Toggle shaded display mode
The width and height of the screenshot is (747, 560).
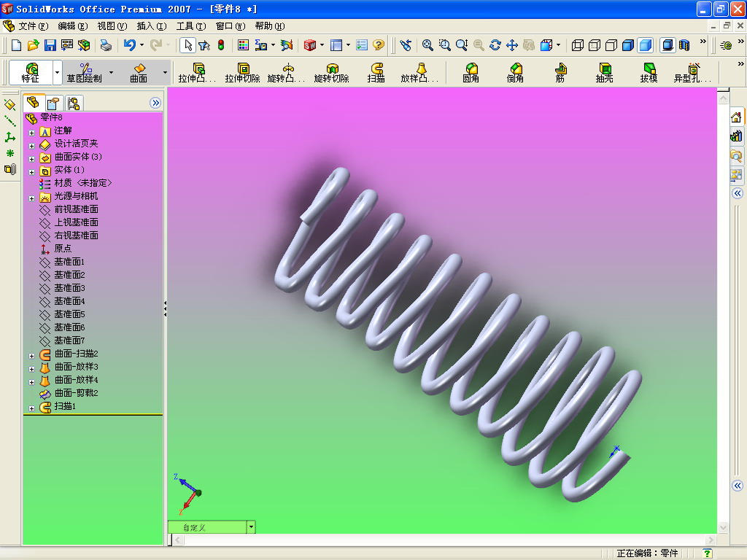pos(646,45)
